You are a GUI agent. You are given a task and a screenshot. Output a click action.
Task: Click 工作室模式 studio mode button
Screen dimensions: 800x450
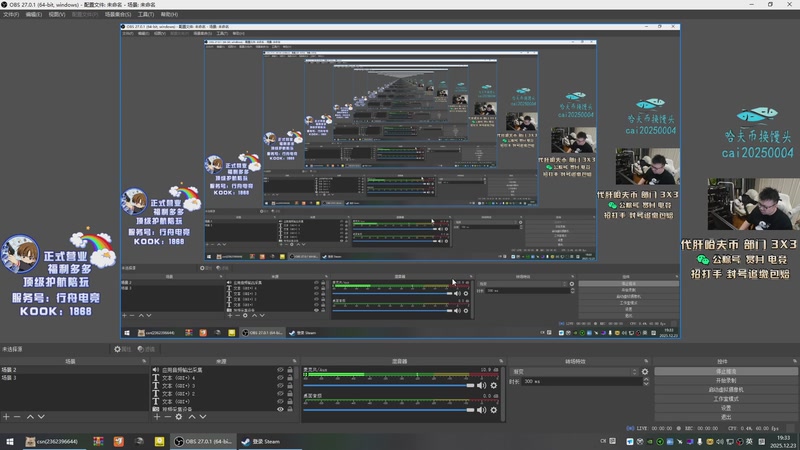tap(726, 399)
